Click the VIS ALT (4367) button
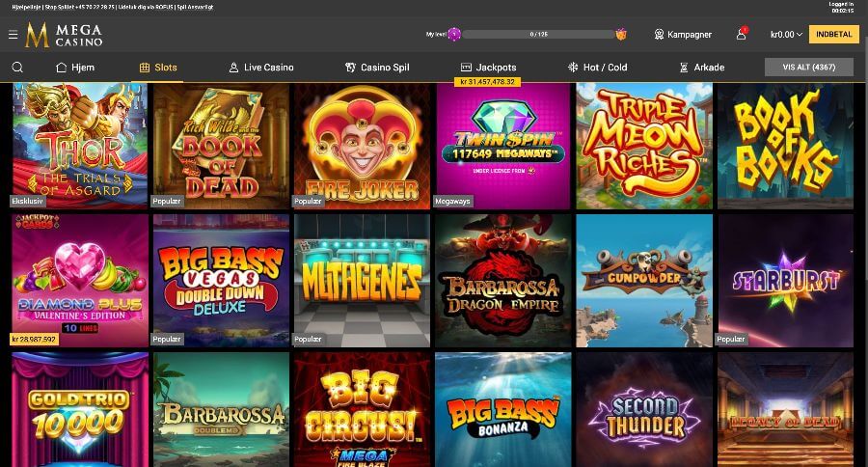Screen dimensions: 868x467 (x=808, y=67)
